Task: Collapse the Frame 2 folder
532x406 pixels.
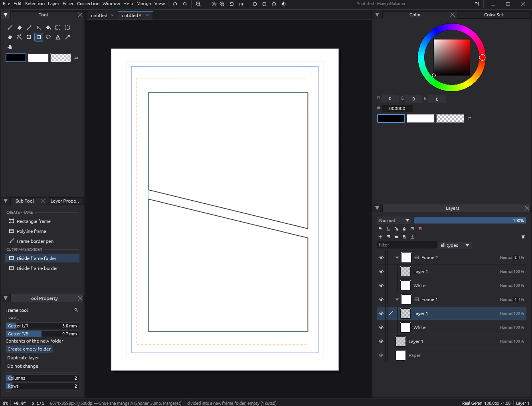Action: 397,258
